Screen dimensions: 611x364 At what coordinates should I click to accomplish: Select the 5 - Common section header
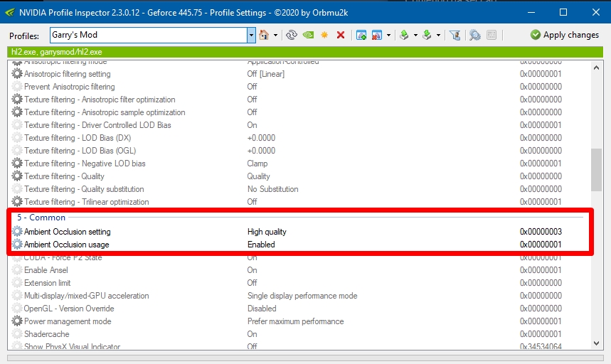41,218
